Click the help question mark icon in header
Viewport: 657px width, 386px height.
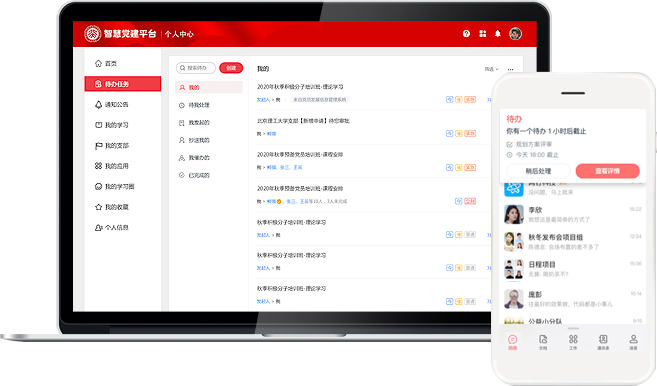pyautogui.click(x=466, y=34)
